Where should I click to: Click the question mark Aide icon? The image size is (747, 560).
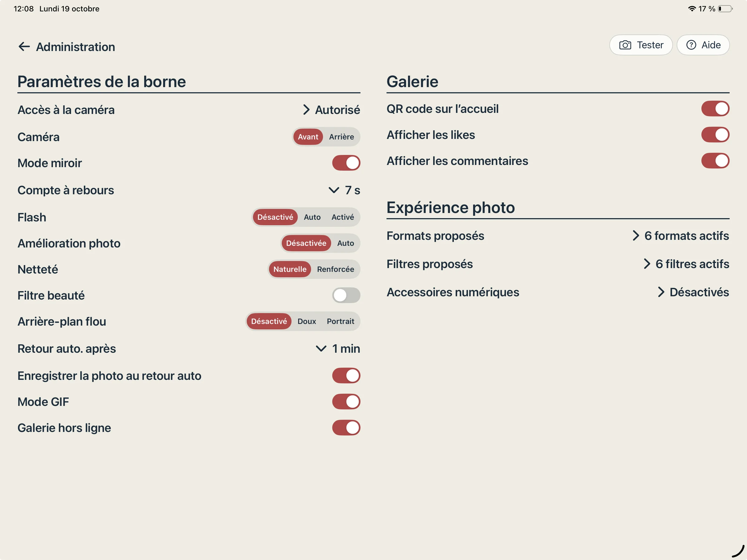pyautogui.click(x=691, y=45)
